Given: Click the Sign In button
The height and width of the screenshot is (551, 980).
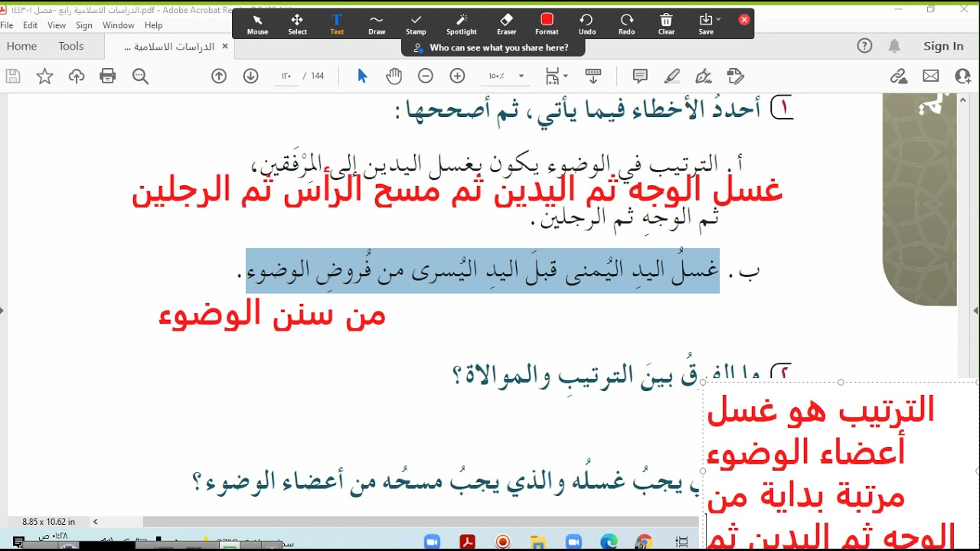Looking at the screenshot, I should [943, 46].
